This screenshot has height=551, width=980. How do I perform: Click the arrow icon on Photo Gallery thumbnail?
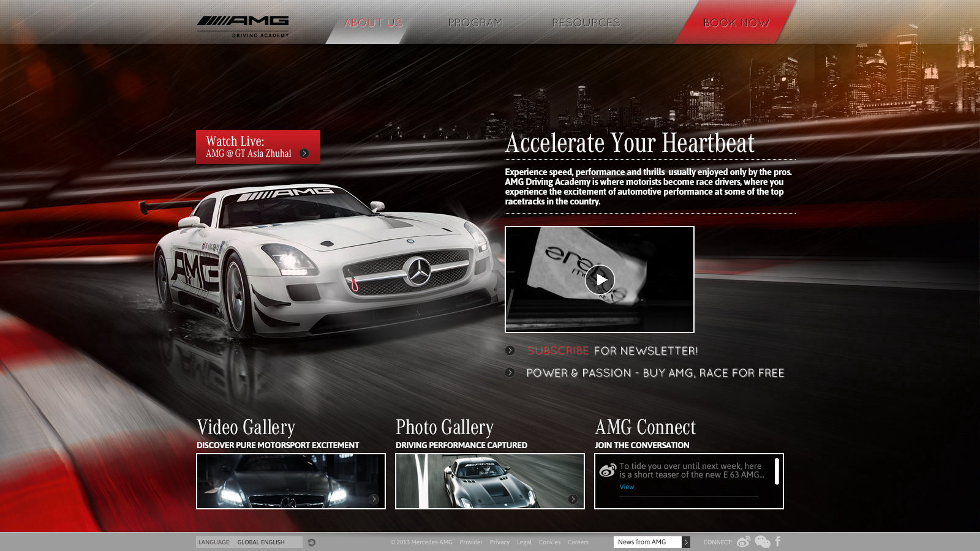[x=573, y=499]
